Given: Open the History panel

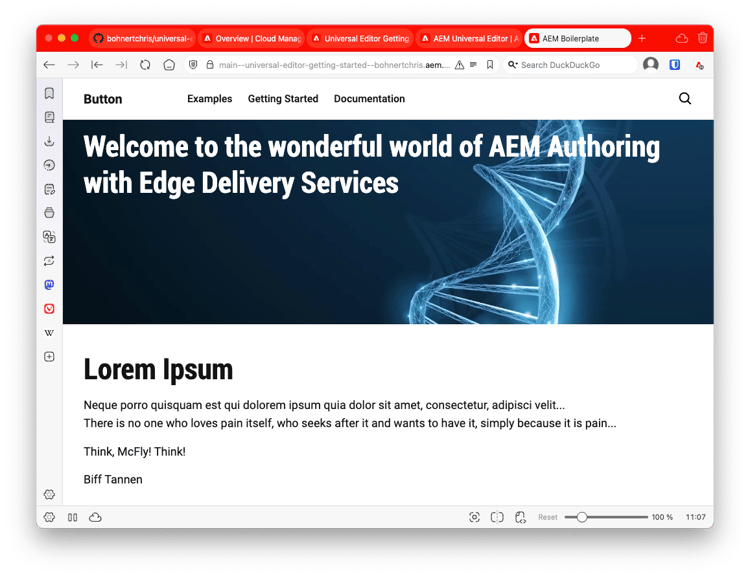Looking at the screenshot, I should pyautogui.click(x=49, y=165).
